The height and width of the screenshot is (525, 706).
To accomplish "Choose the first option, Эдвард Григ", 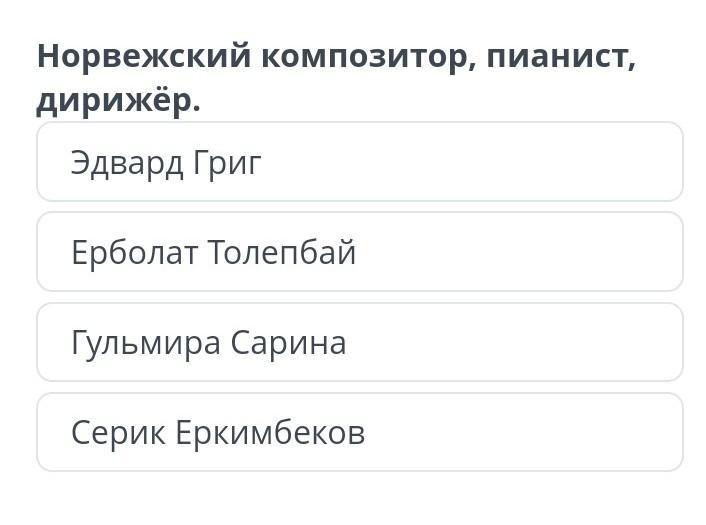I will point(359,162).
